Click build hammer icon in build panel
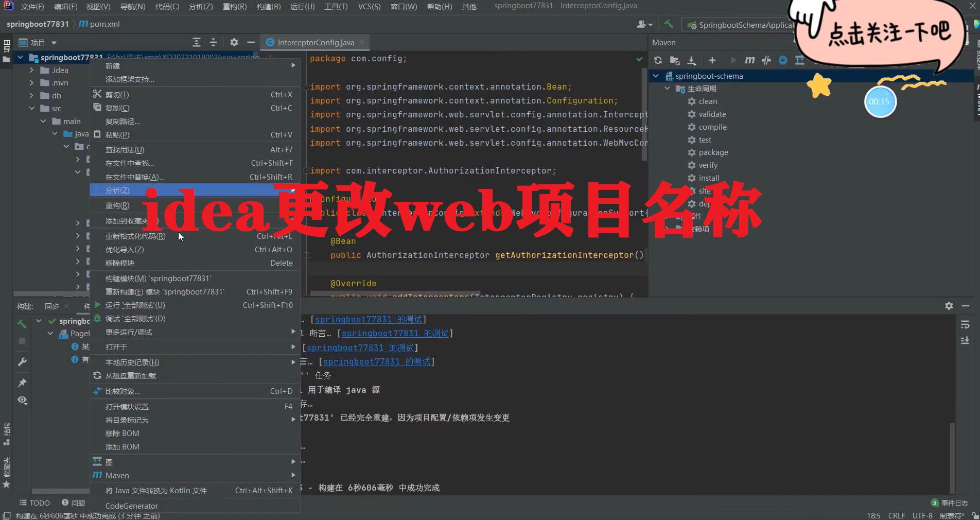 point(22,324)
